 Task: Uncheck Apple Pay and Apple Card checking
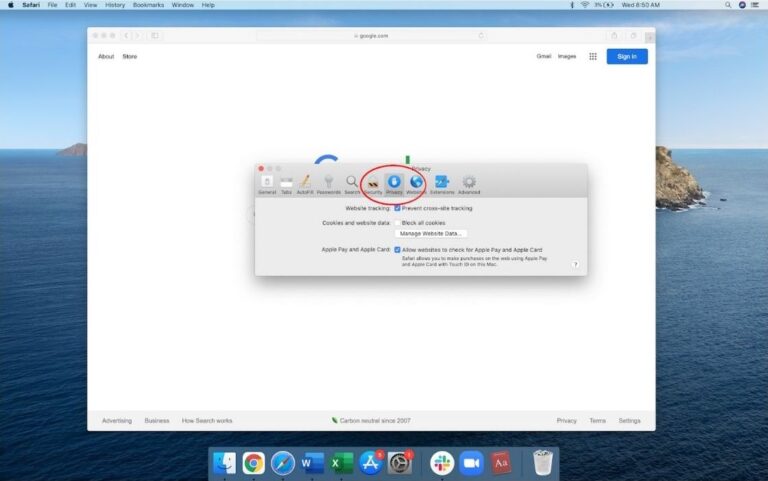397,250
